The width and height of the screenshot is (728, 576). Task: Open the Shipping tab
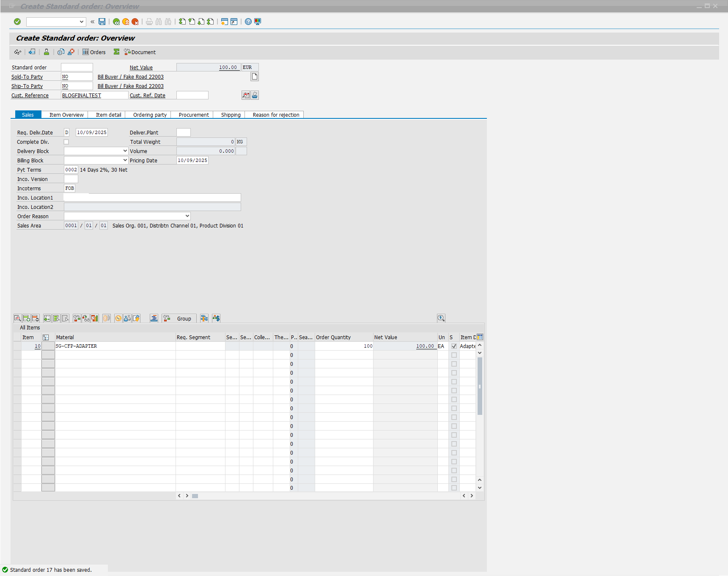[231, 115]
